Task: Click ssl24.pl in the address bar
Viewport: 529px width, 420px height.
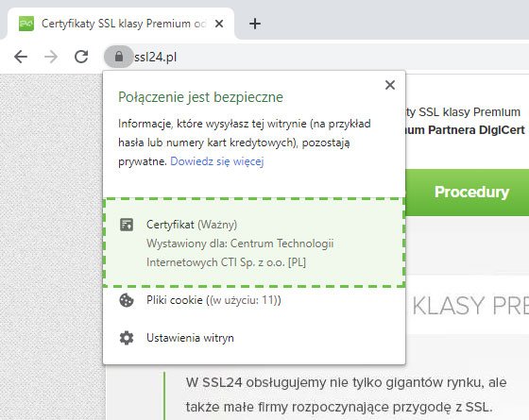Action: pos(155,57)
